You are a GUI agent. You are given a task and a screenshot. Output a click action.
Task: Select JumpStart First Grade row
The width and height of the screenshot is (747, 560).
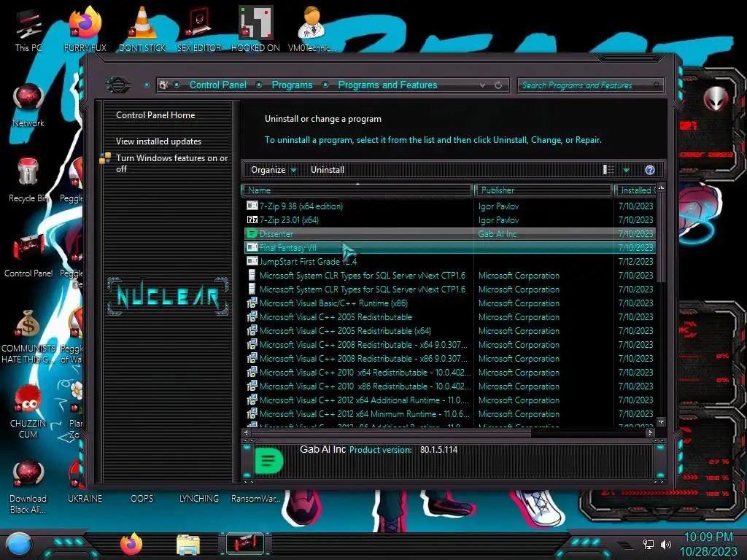coord(450,262)
